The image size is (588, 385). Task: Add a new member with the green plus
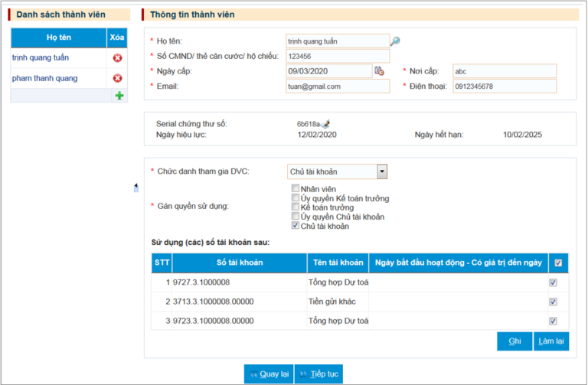119,96
